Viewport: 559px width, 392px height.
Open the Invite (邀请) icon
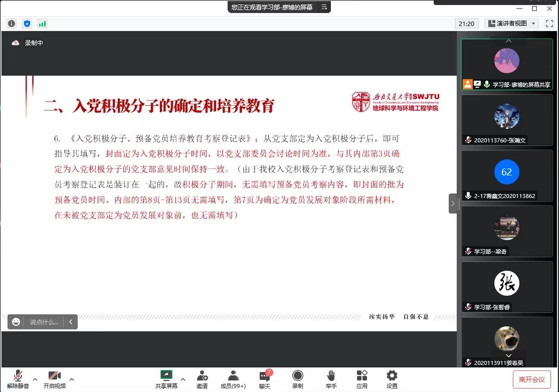pyautogui.click(x=202, y=379)
